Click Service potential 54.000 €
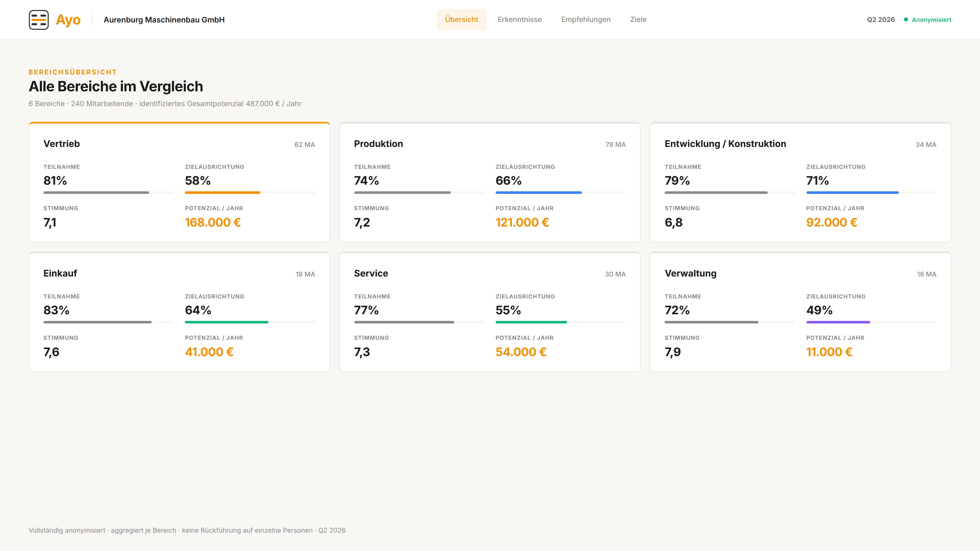This screenshot has width=980, height=551. 521,352
